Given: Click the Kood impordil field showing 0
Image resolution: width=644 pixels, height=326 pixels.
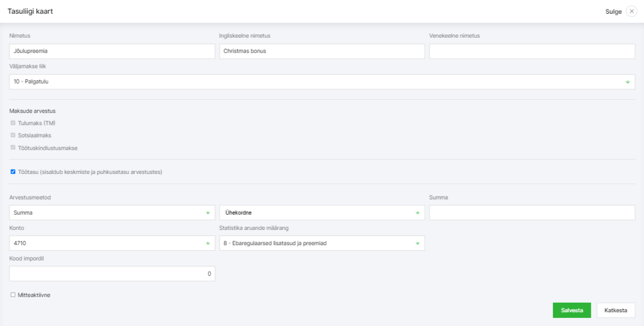Looking at the screenshot, I should (112, 273).
